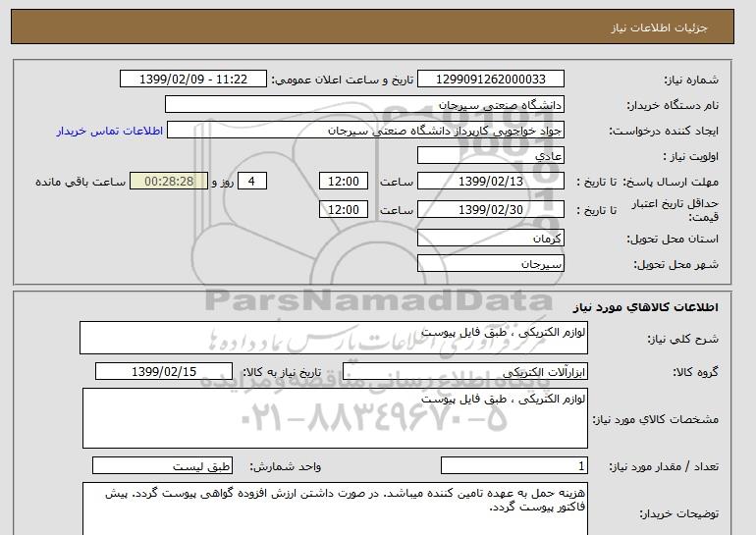The image size is (756, 535).
Task: Click section title اطلاعات کالاهای مورد نیاز
Action: click(x=646, y=307)
